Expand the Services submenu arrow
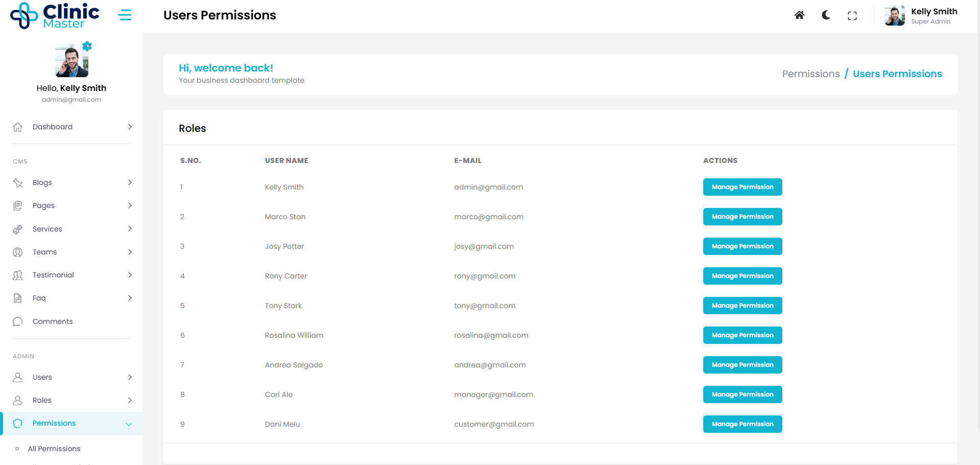 pyautogui.click(x=130, y=229)
